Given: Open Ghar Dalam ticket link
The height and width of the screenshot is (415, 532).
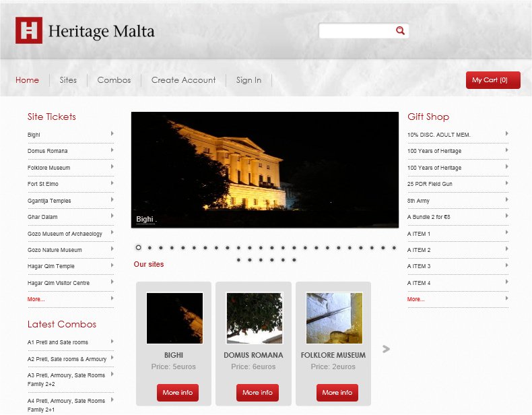Looking at the screenshot, I should (42, 217).
